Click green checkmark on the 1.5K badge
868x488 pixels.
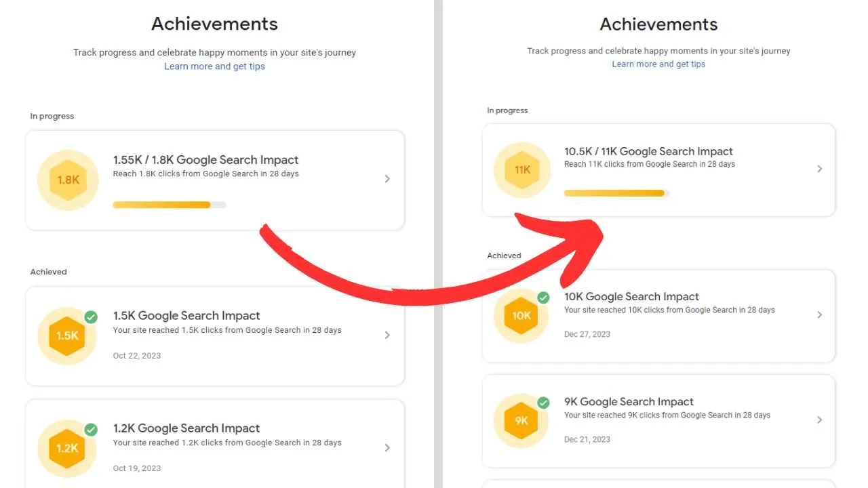pos(91,317)
